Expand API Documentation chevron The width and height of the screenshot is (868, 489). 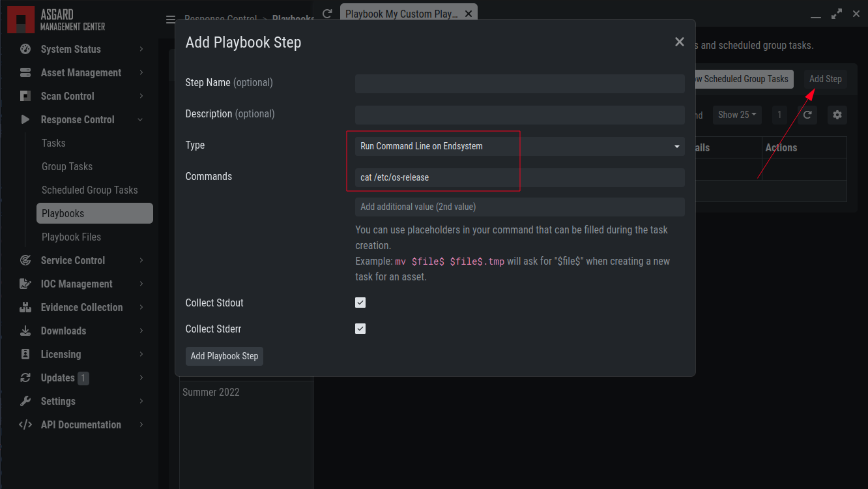(141, 424)
